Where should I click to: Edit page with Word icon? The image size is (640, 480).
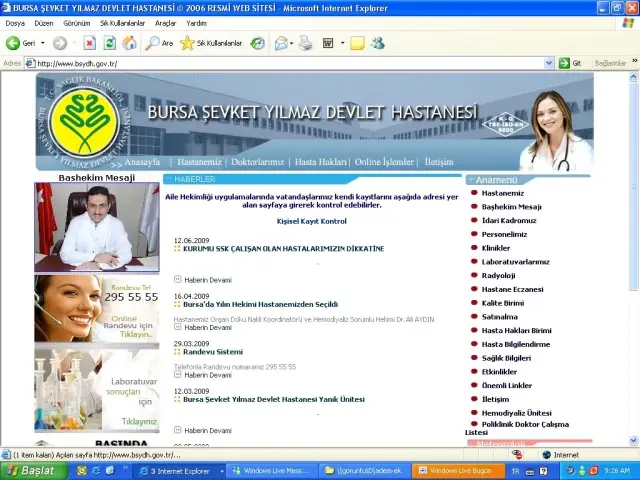328,43
